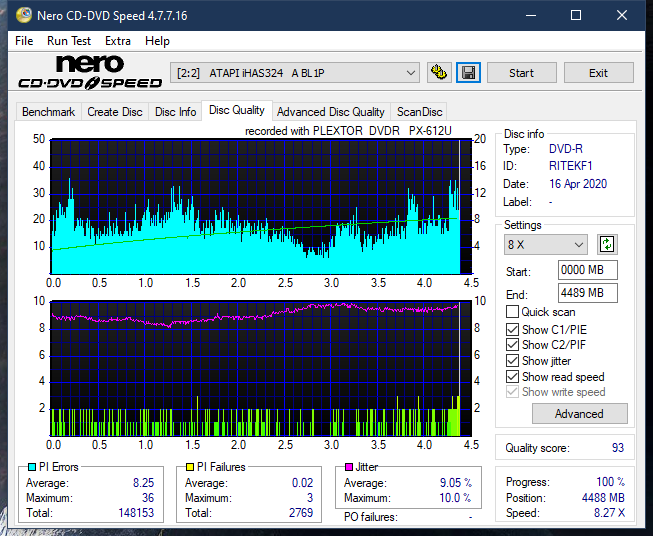Click PI Failures total 2769

[x=301, y=513]
